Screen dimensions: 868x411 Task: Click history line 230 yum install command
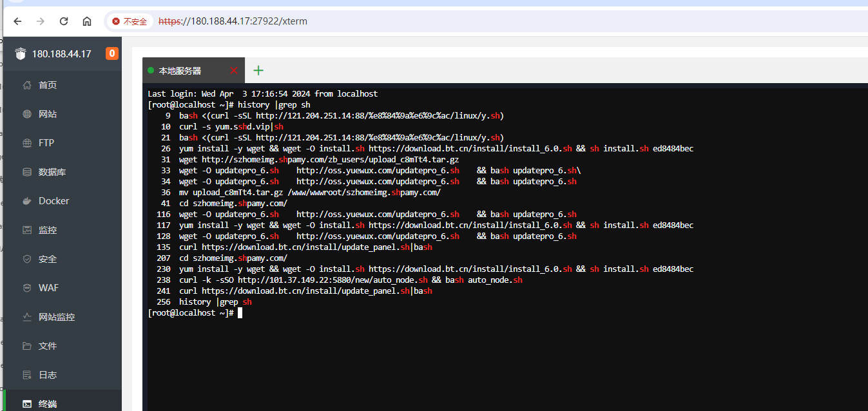[x=425, y=269]
